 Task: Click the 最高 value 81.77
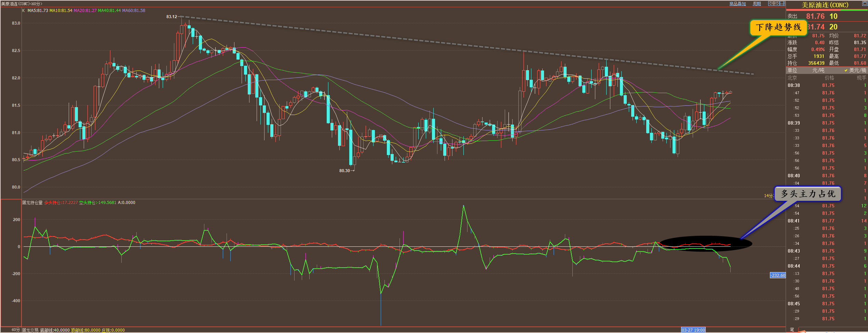pos(860,56)
